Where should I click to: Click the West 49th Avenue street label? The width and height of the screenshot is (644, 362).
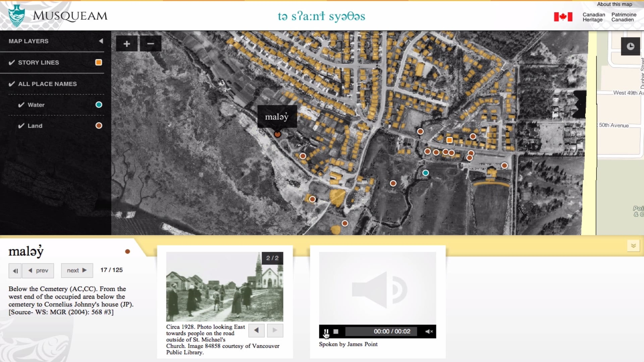pyautogui.click(x=628, y=93)
